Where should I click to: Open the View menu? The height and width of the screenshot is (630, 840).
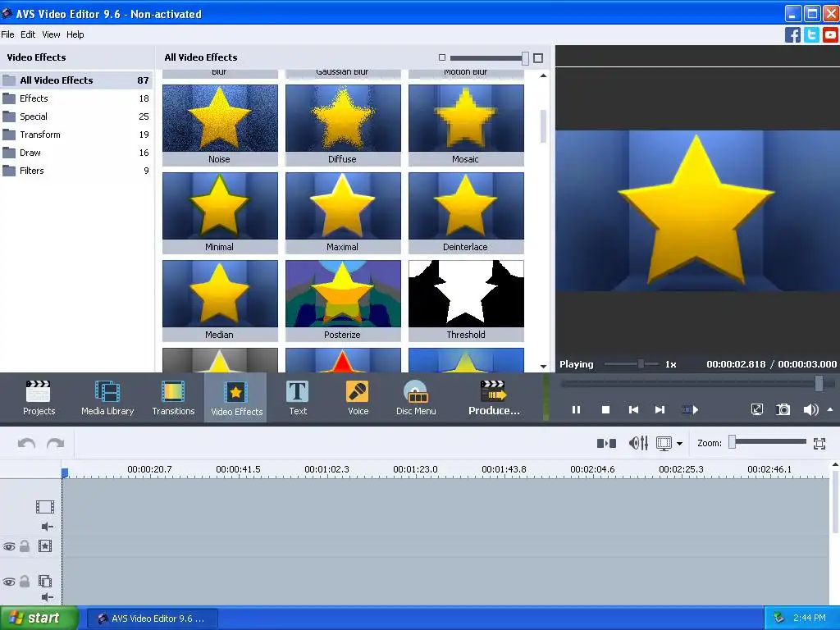51,34
